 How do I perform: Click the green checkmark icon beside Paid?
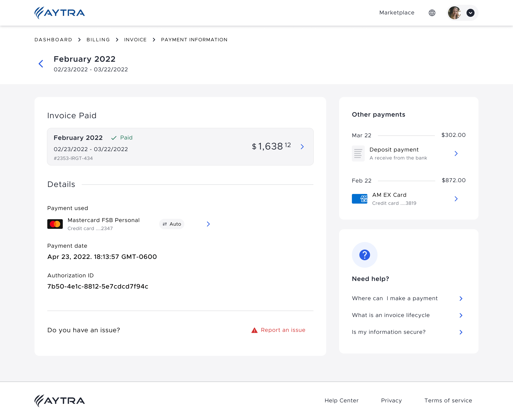[x=114, y=138]
